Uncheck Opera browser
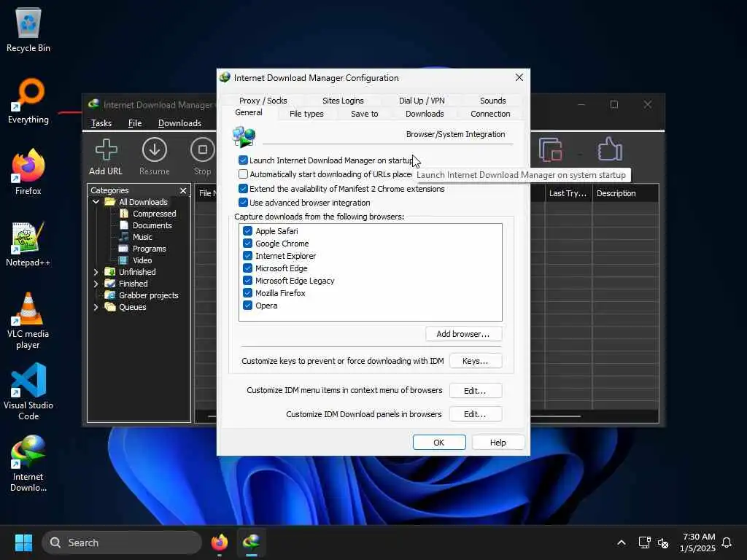 247,306
